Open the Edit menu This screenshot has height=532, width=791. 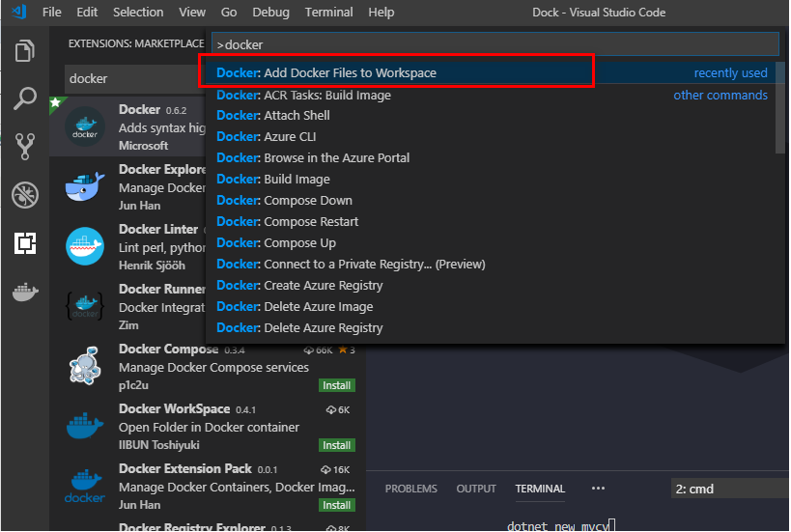87,13
